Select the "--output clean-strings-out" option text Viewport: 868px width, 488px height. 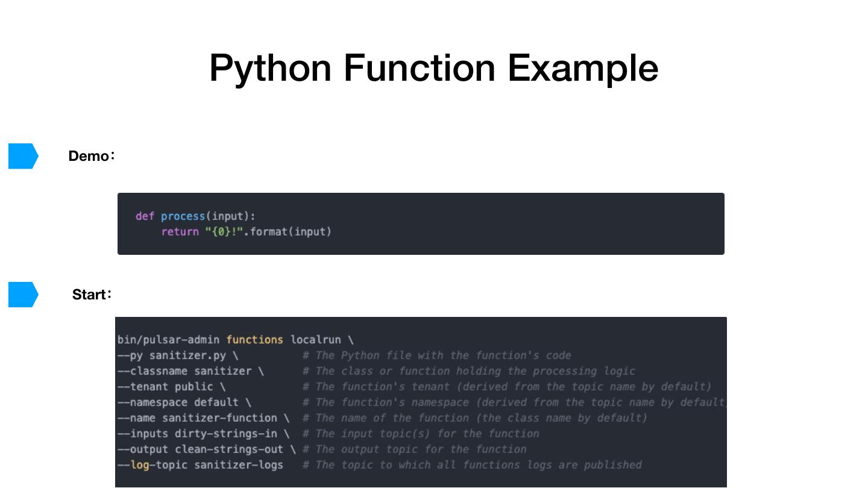pyautogui.click(x=207, y=449)
